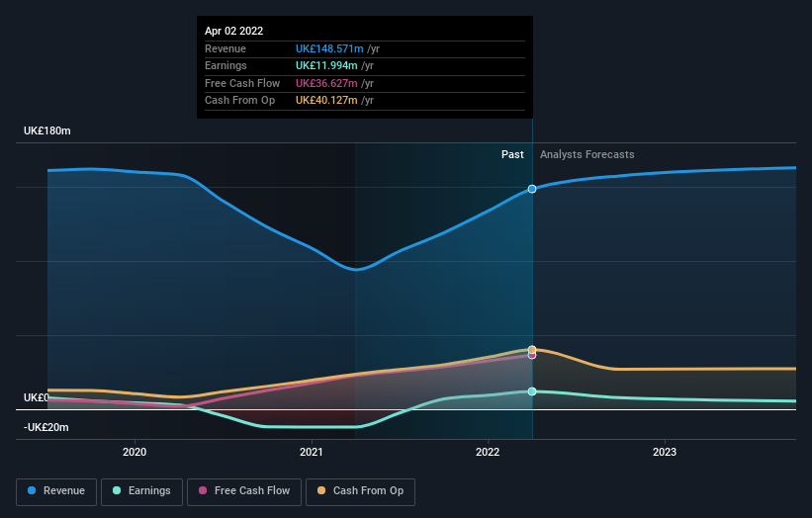Click the Analysts Forecasts label
Screen dimensions: 812x518
click(587, 154)
